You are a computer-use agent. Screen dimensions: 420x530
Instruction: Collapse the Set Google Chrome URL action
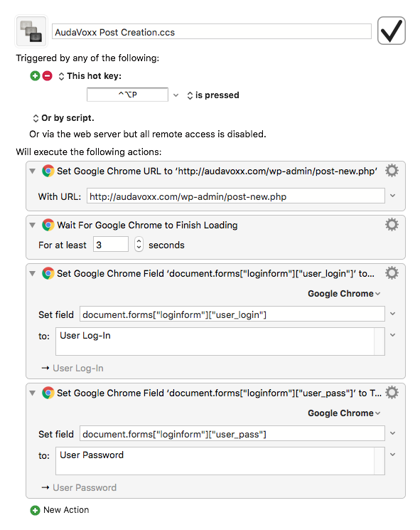pyautogui.click(x=33, y=171)
